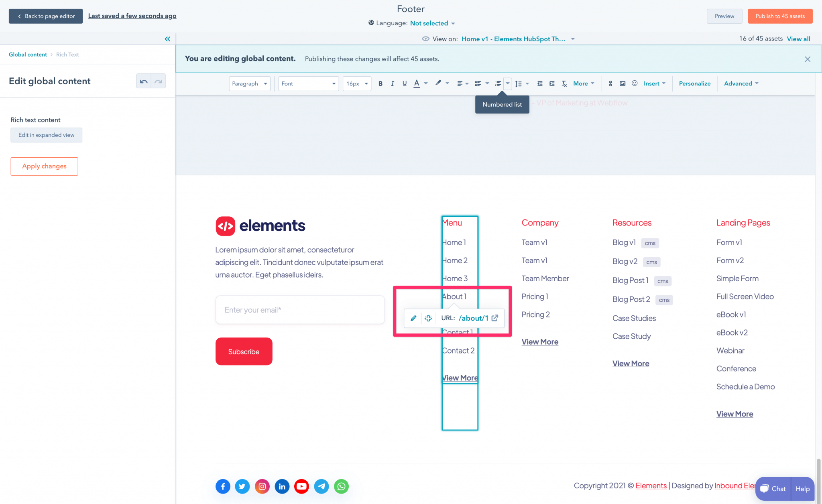
Task: Redo the last edit
Action: click(x=158, y=81)
